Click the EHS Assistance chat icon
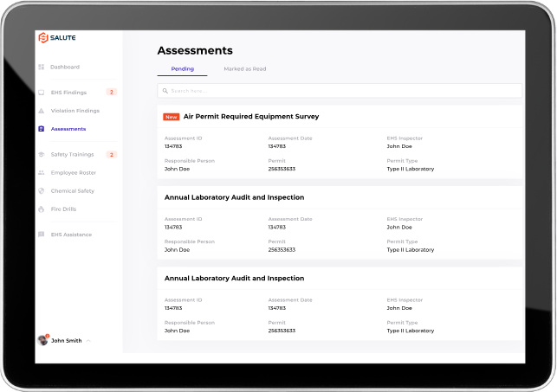The image size is (557, 392). 42,235
